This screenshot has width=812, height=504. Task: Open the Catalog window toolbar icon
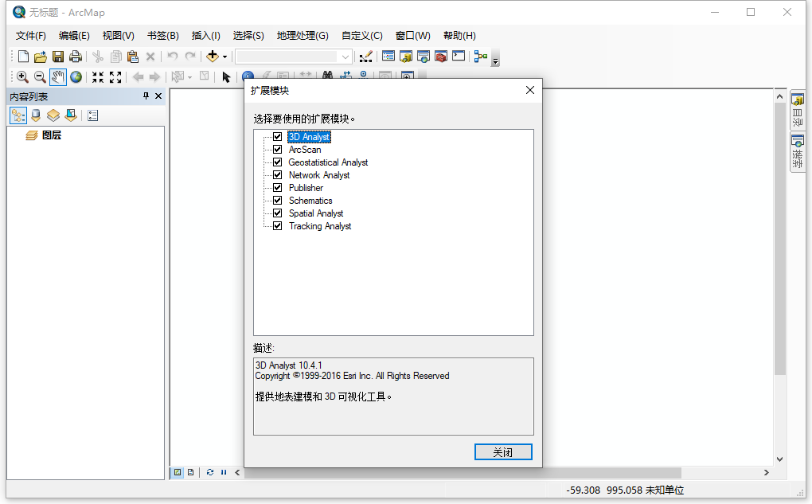406,57
